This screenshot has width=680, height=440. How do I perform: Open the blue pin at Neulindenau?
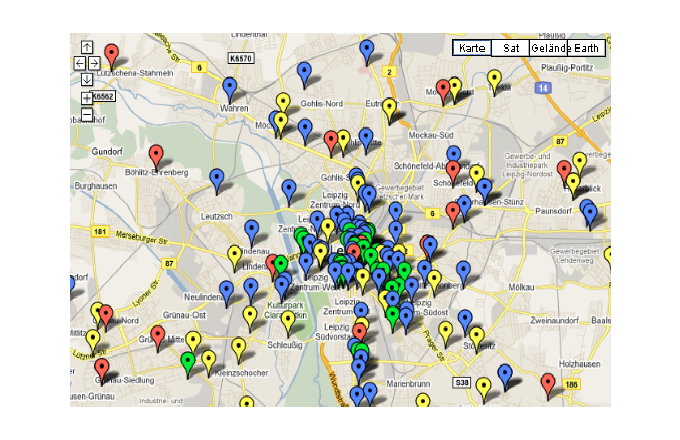226,290
